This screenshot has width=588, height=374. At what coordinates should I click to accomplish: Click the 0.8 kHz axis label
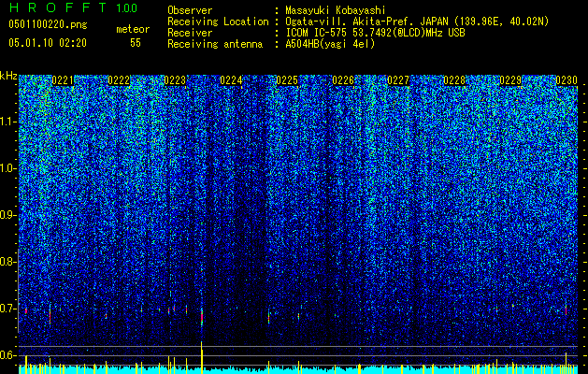click(x=8, y=262)
